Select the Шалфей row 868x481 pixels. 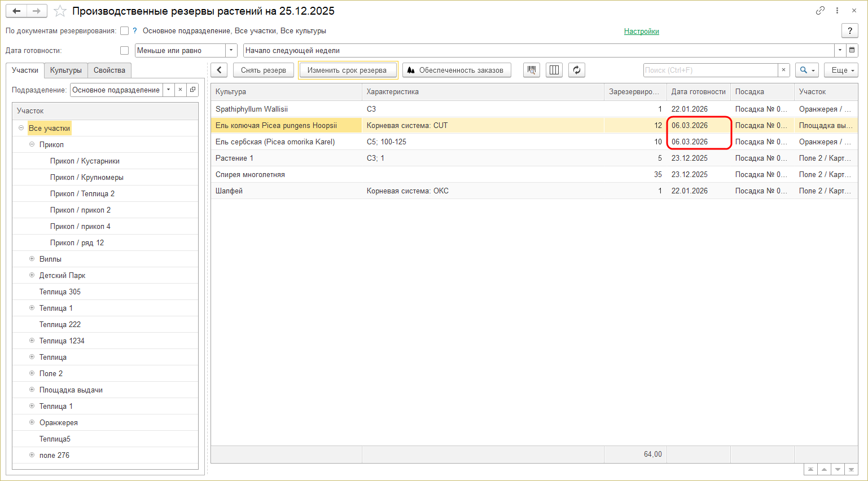pos(534,191)
